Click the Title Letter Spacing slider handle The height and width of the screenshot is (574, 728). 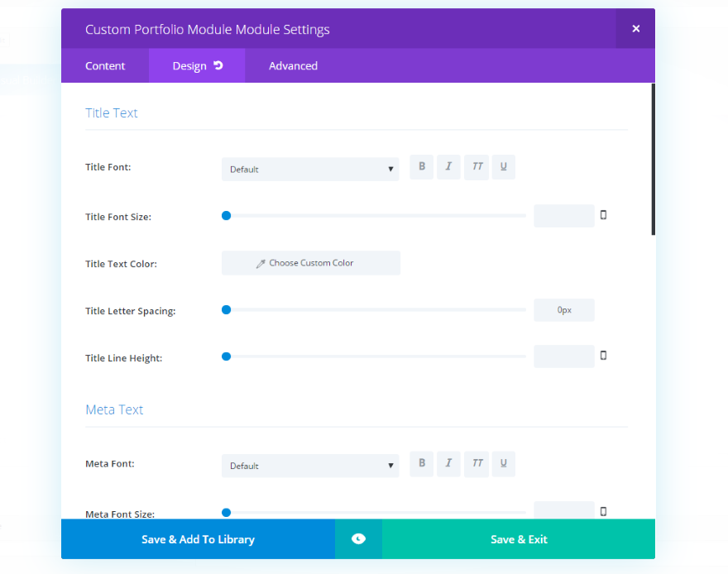click(226, 310)
